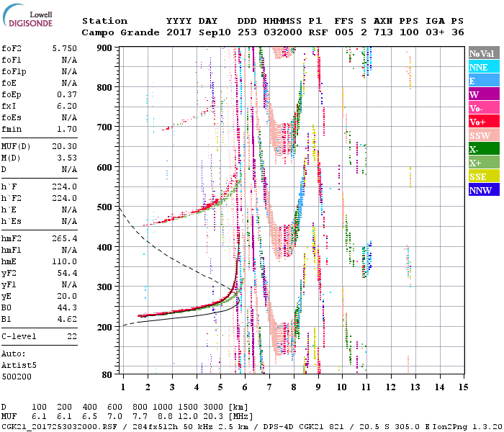504x432 pixels.
Task: Select the SSW legend swatch
Action: 484,135
